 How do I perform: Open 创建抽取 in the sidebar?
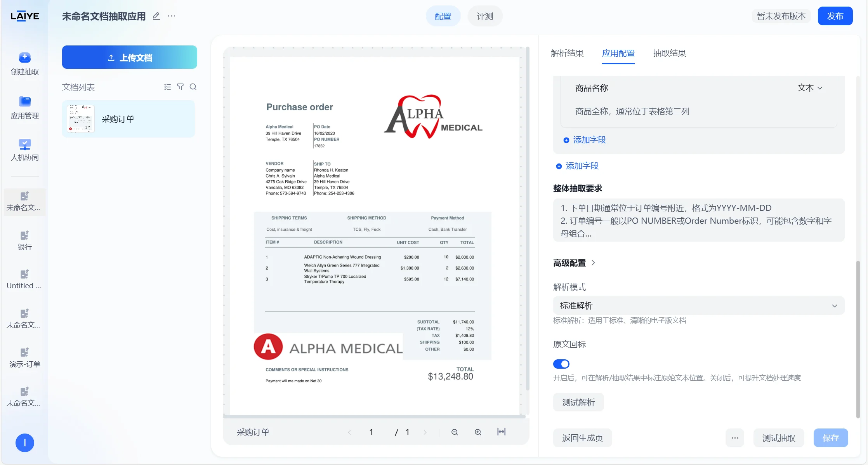24,64
